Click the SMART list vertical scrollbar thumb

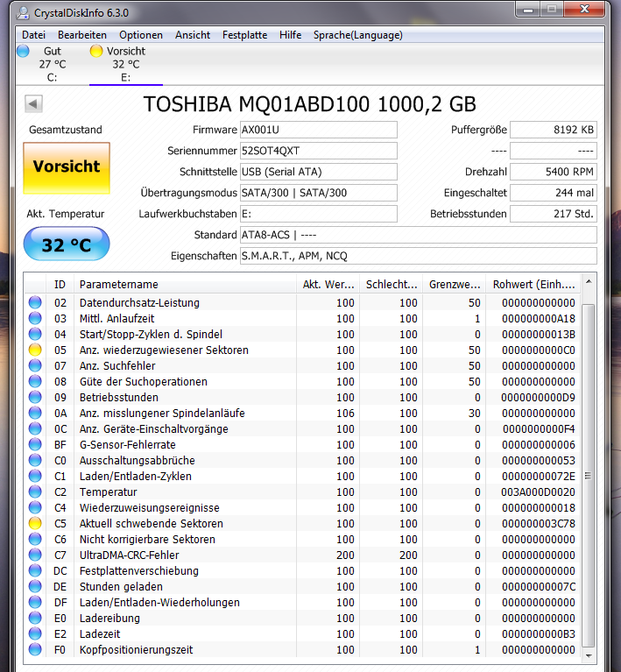coord(589,475)
